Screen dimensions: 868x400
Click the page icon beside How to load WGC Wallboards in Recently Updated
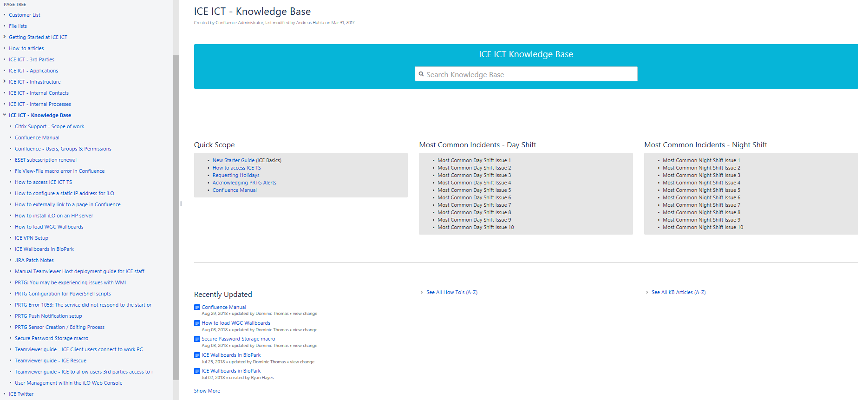197,323
